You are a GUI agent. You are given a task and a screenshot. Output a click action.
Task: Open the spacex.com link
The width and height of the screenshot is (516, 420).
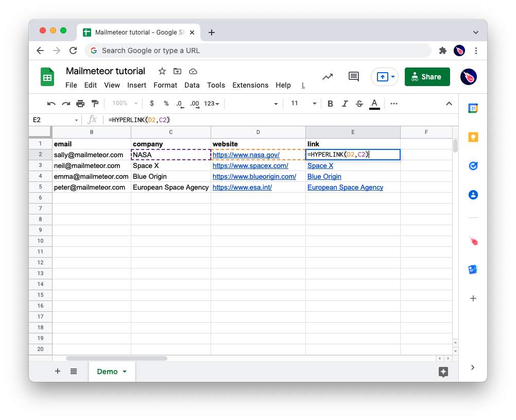pyautogui.click(x=250, y=166)
